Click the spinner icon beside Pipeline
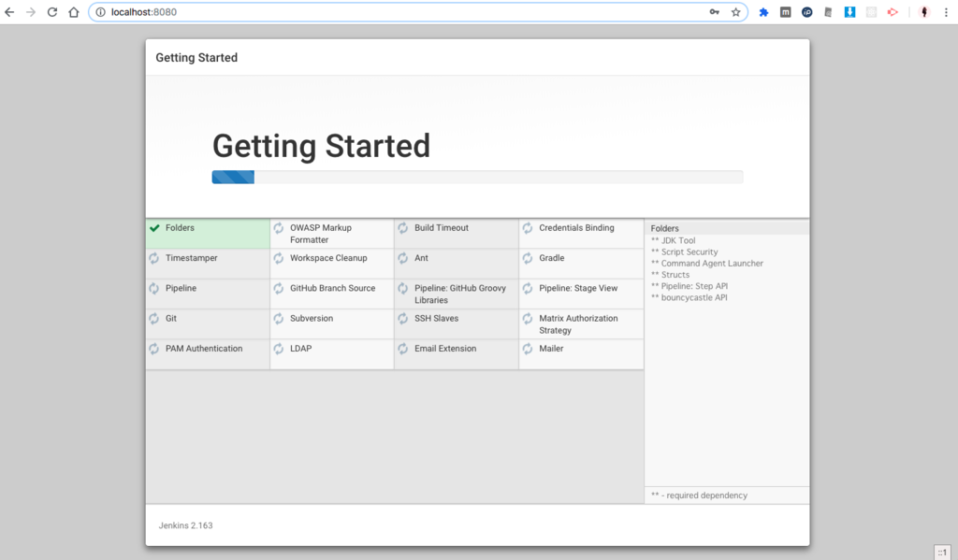Viewport: 958px width, 560px height. pyautogui.click(x=154, y=288)
